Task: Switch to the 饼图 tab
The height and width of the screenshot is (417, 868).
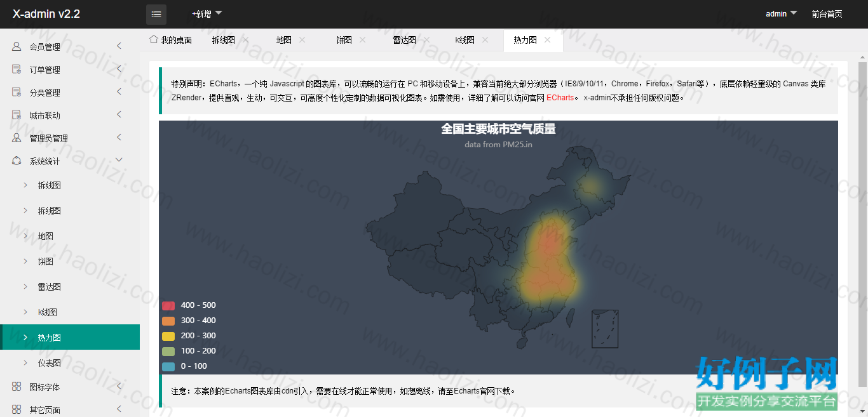Action: [x=344, y=40]
